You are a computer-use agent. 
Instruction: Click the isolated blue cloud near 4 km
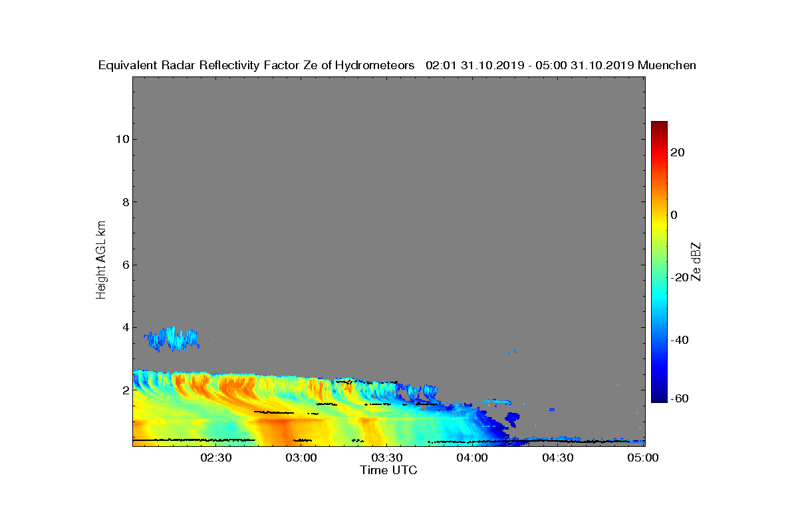point(172,339)
